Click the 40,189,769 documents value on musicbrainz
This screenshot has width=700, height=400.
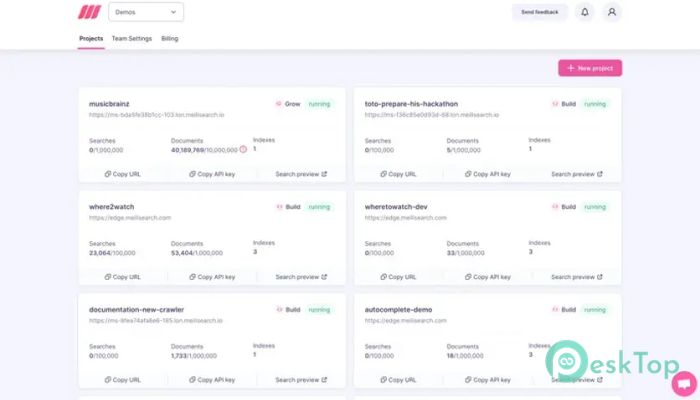188,150
